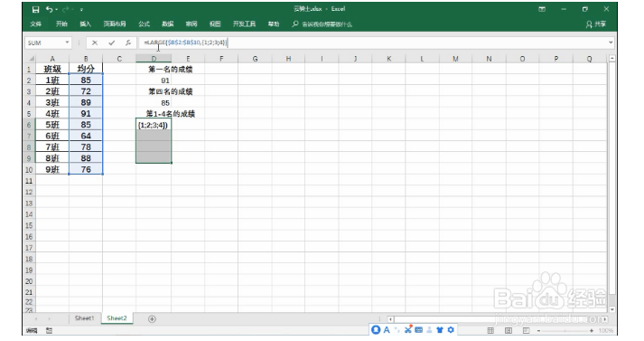Switch to the 数据 (Data) ribbon tab

[x=168, y=24]
